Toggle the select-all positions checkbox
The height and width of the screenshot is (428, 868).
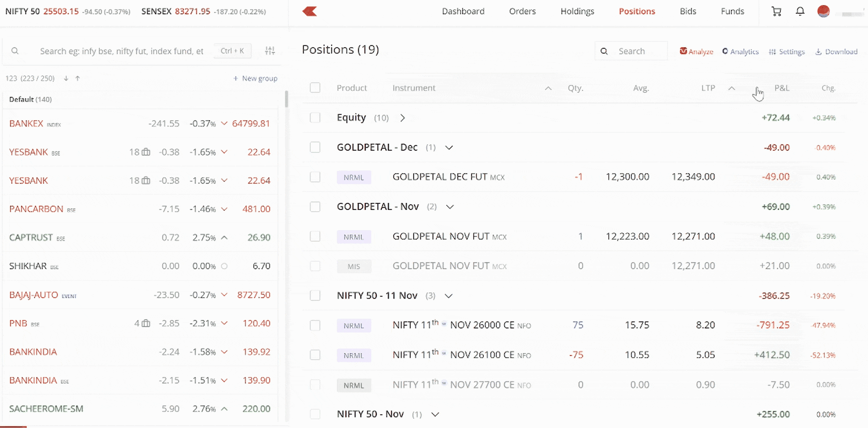point(315,88)
